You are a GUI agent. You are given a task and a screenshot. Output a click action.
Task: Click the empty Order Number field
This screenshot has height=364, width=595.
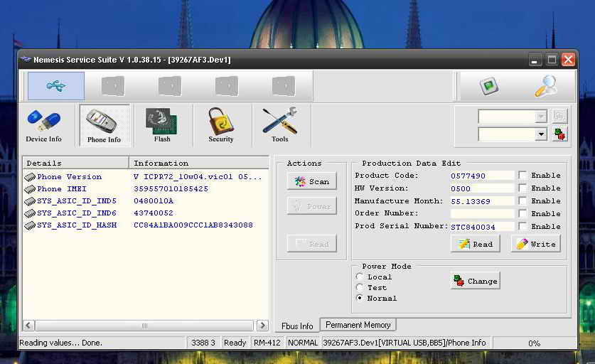pyautogui.click(x=482, y=214)
